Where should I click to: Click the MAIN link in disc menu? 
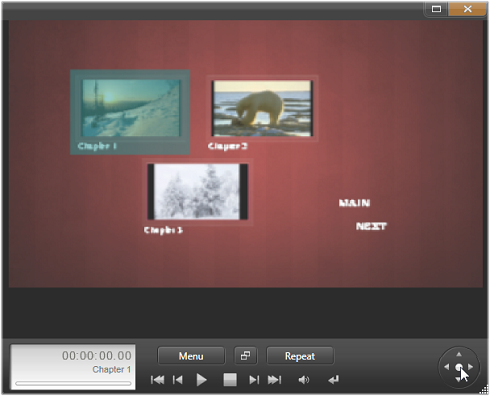[354, 203]
